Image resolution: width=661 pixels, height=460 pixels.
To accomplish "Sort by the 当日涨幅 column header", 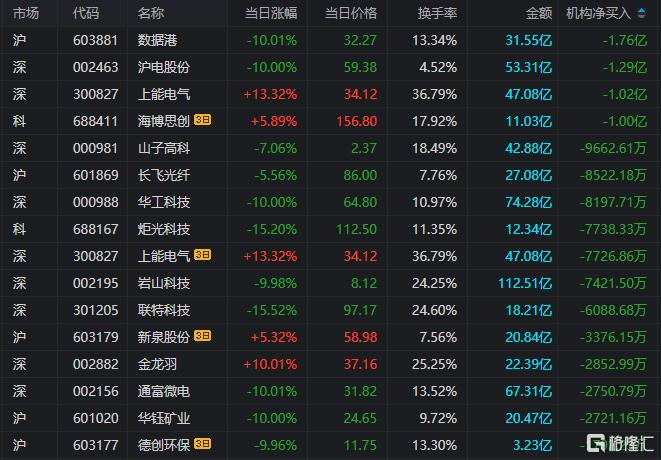I will coord(270,13).
